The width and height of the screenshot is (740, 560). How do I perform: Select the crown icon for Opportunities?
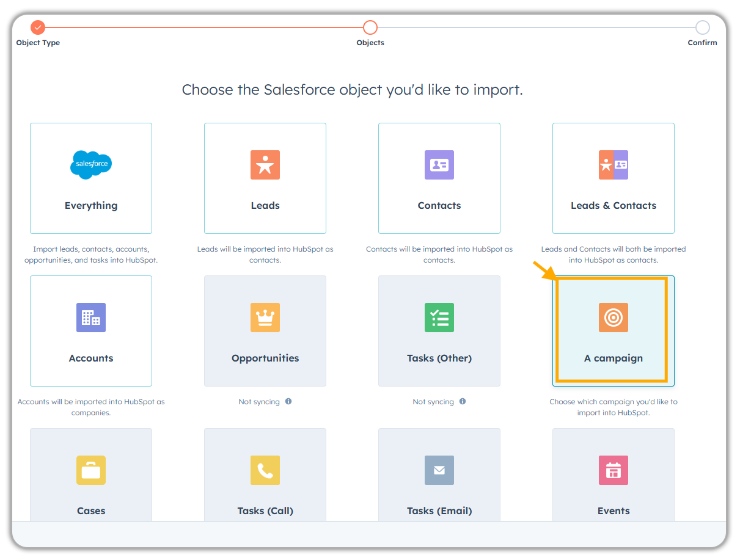coord(265,317)
